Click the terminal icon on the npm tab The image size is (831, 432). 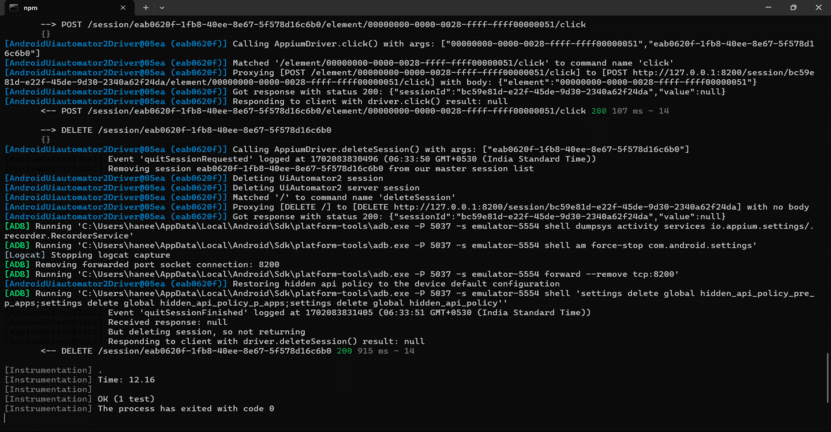click(x=13, y=7)
